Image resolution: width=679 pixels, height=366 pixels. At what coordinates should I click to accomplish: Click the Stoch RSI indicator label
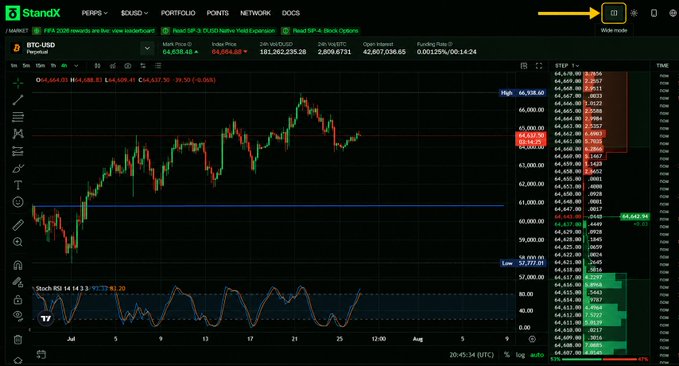coord(62,288)
